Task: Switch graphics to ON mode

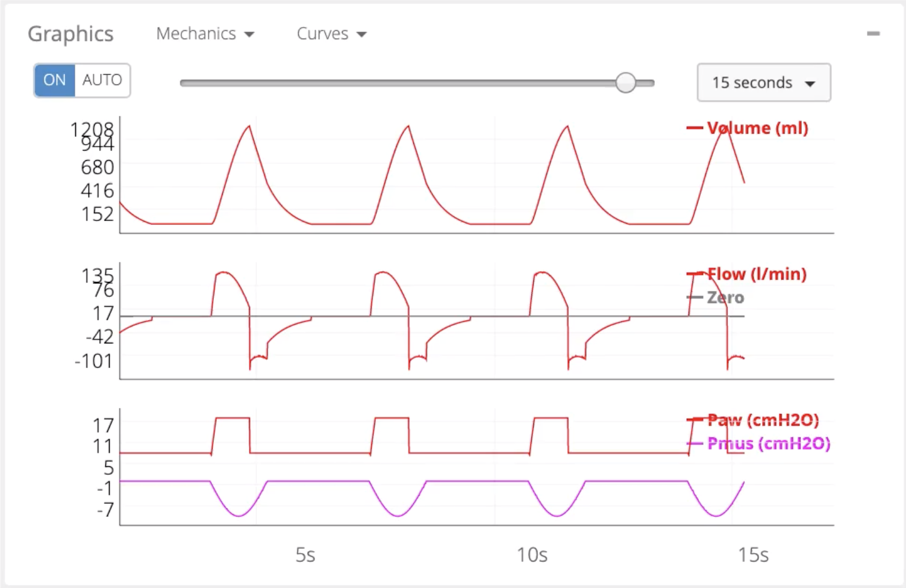Action: pyautogui.click(x=55, y=80)
